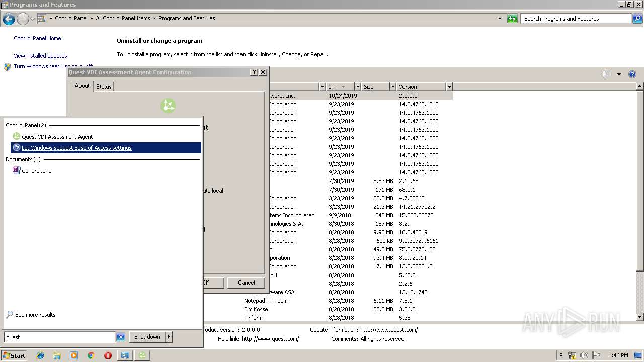Open Google Chrome from taskbar
The width and height of the screenshot is (644, 362).
click(x=91, y=355)
